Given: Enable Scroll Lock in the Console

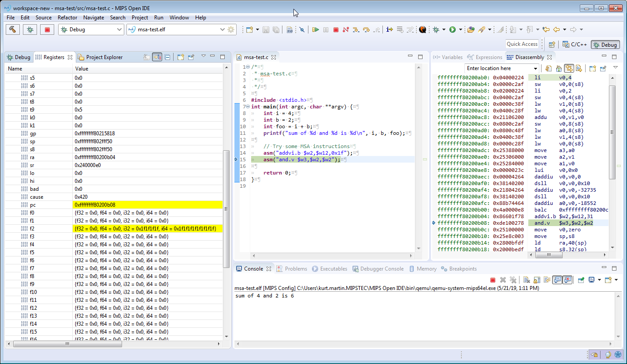Looking at the screenshot, I should 537,279.
